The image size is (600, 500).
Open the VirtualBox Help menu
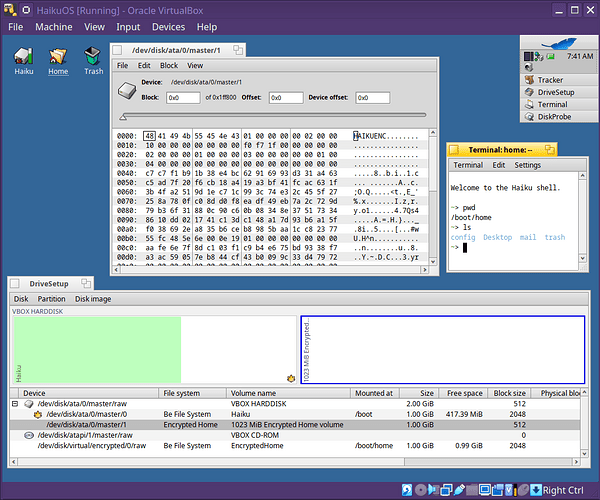tap(207, 27)
